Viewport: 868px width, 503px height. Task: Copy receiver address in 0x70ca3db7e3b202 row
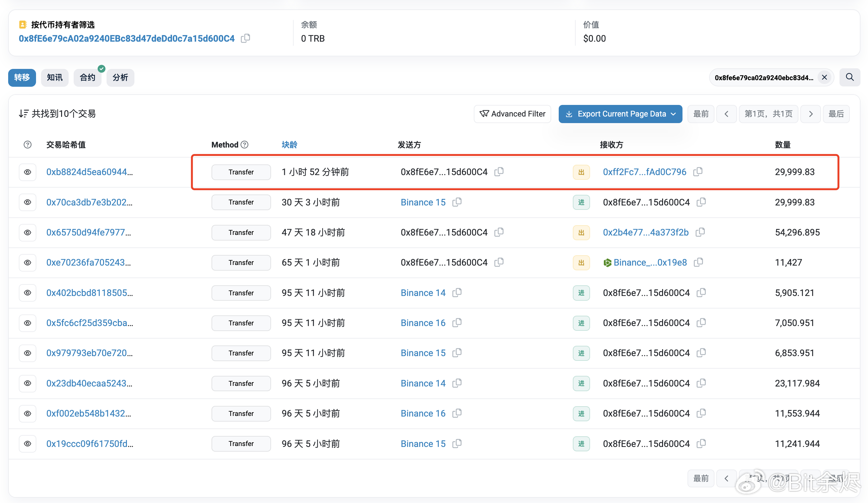[x=701, y=202]
